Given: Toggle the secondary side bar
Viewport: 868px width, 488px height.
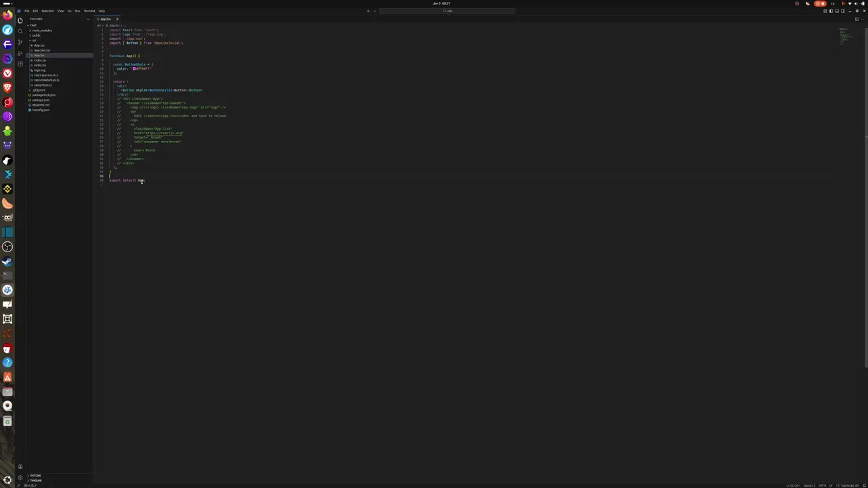Looking at the screenshot, I should 843,11.
